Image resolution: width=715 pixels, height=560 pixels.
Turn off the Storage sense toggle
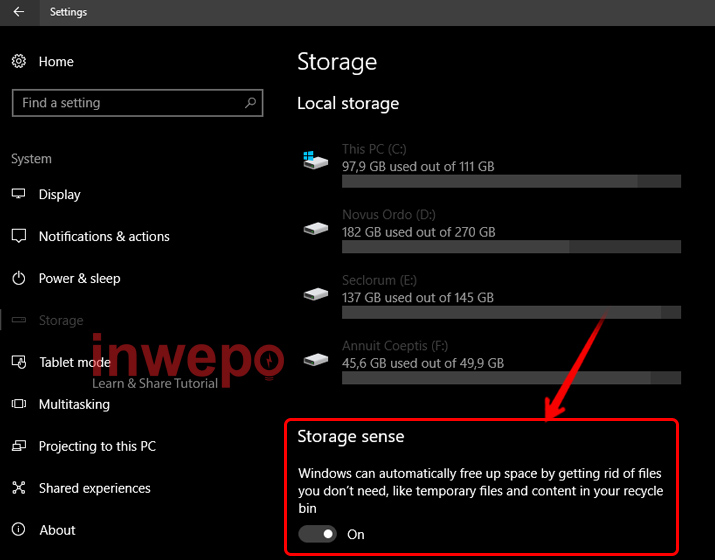tap(317, 534)
